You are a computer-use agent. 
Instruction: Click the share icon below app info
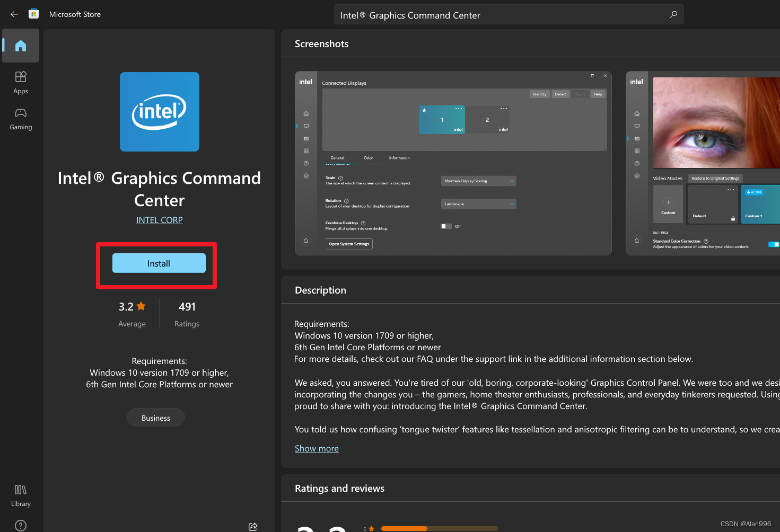click(253, 526)
